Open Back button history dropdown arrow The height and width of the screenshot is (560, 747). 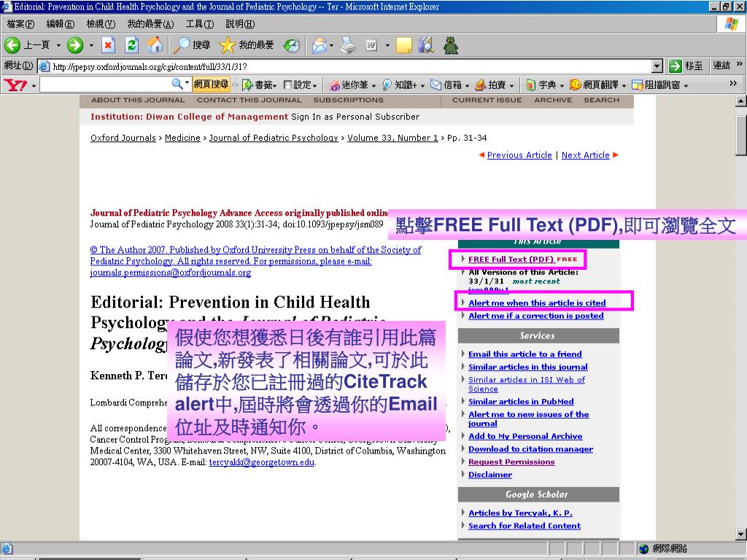[x=58, y=46]
